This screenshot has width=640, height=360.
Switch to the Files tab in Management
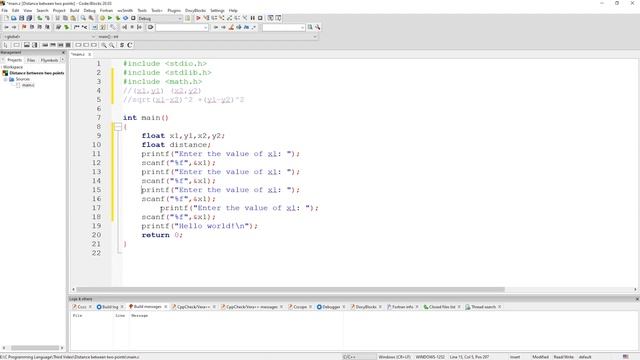31,60
